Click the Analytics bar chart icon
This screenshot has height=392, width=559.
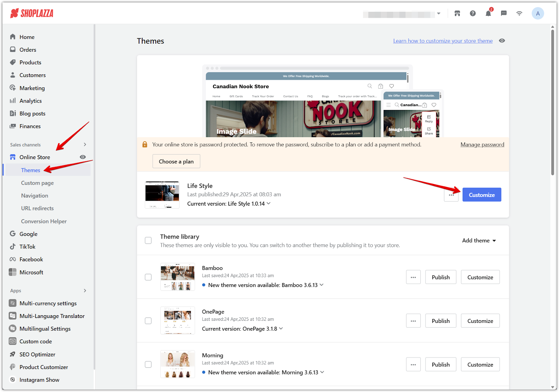pyautogui.click(x=13, y=101)
